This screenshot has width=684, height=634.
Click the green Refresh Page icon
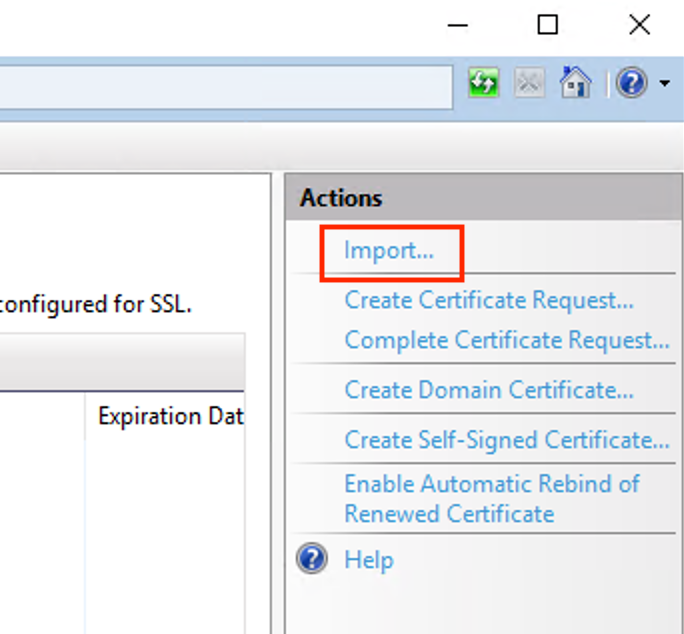483,82
